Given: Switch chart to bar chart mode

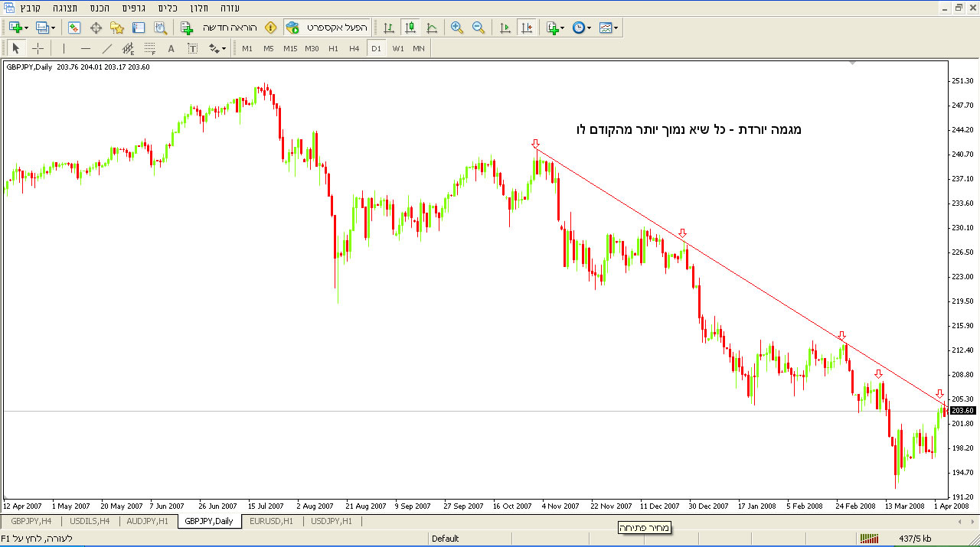Looking at the screenshot, I should 389,28.
